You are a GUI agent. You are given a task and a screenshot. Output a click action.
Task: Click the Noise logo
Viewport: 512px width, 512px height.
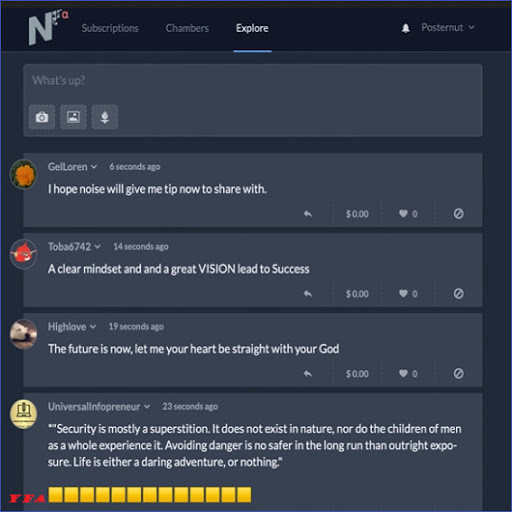pos(47,27)
